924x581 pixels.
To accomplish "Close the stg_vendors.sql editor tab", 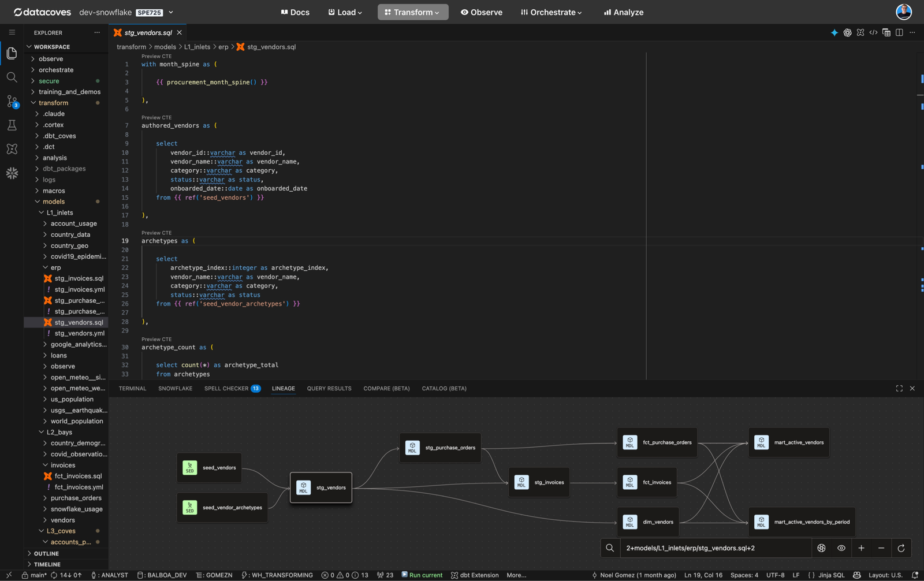I will coord(180,33).
